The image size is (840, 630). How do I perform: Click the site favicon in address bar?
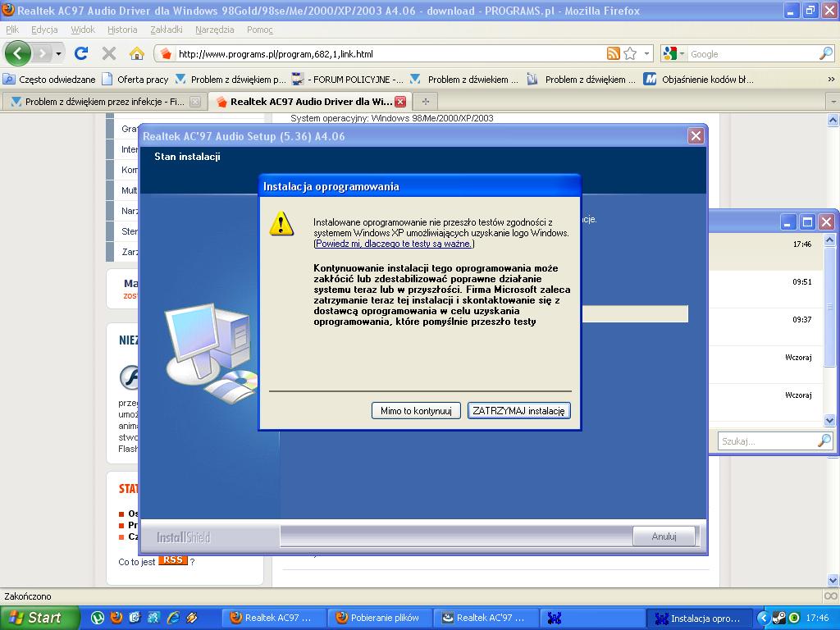click(x=166, y=53)
